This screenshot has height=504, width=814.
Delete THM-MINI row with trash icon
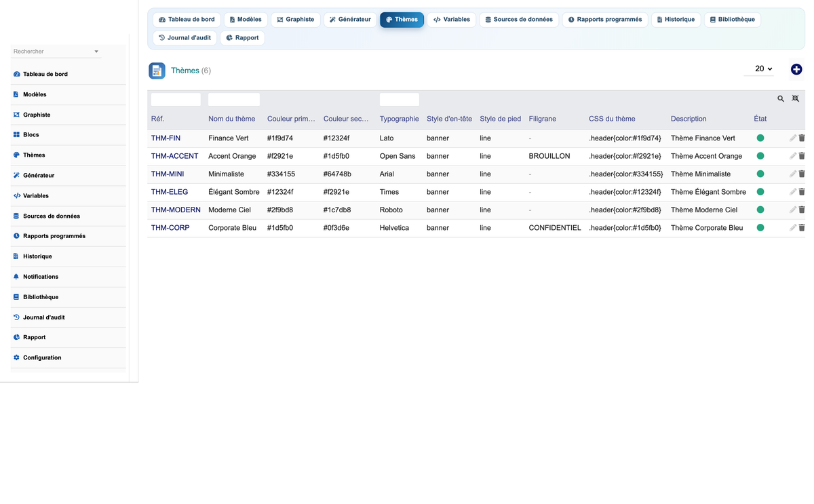[x=802, y=174]
